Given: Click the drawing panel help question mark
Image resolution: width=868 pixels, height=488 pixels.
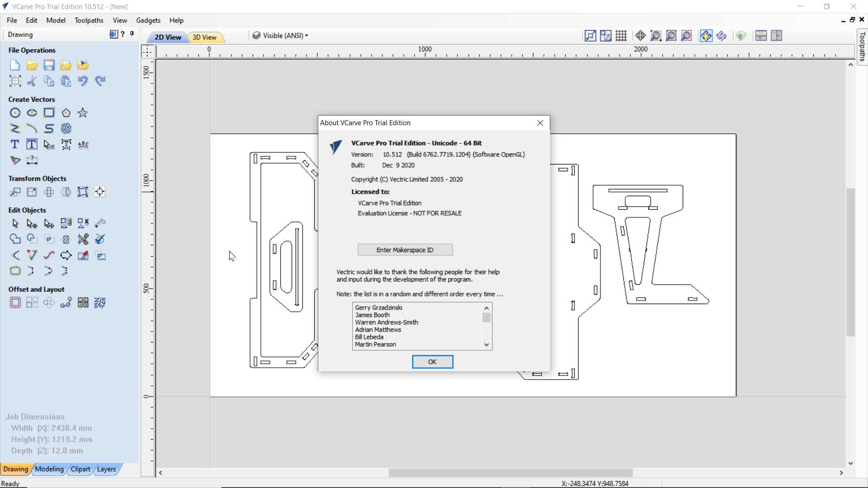Looking at the screenshot, I should tap(123, 34).
